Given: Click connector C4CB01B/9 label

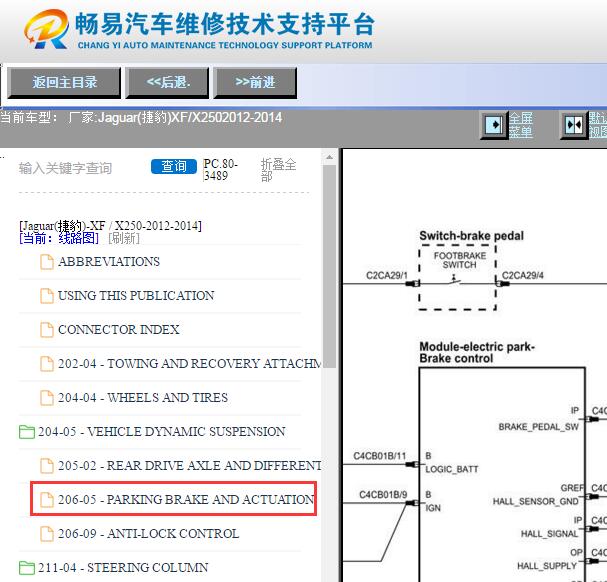Looking at the screenshot, I should (383, 494).
